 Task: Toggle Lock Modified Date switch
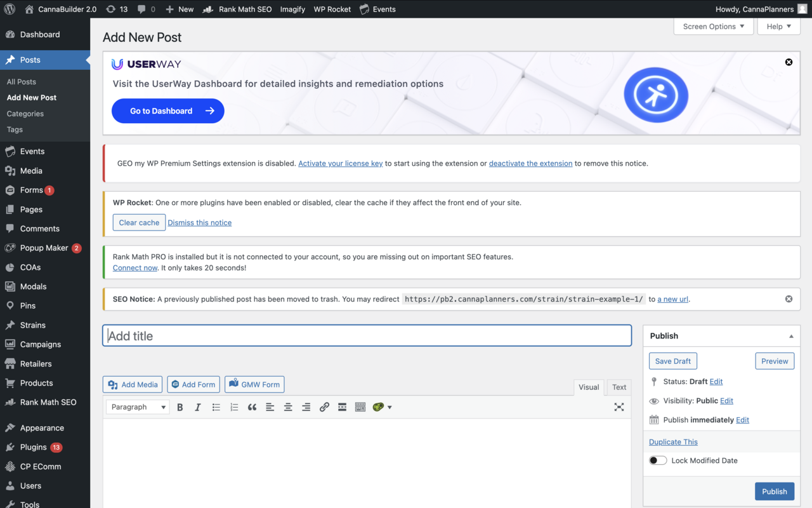(x=658, y=460)
